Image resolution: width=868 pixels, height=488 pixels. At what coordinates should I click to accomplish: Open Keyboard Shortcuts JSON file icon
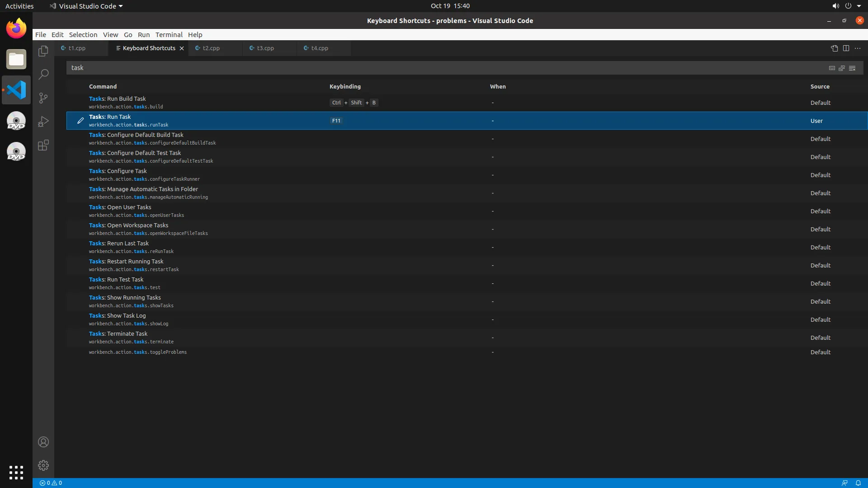point(835,48)
